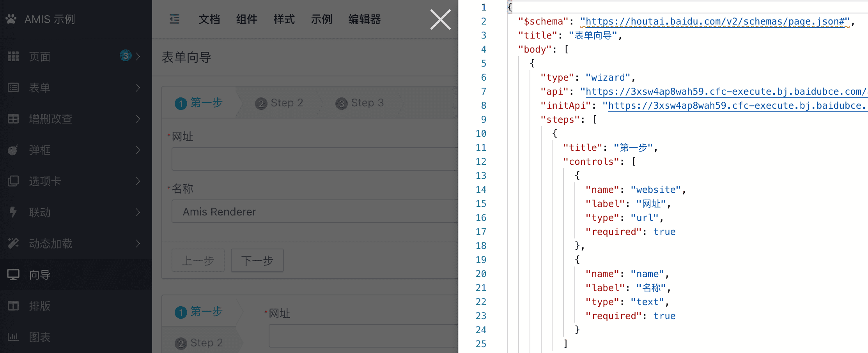Click the lightning bolt icon beside 联动

point(13,212)
